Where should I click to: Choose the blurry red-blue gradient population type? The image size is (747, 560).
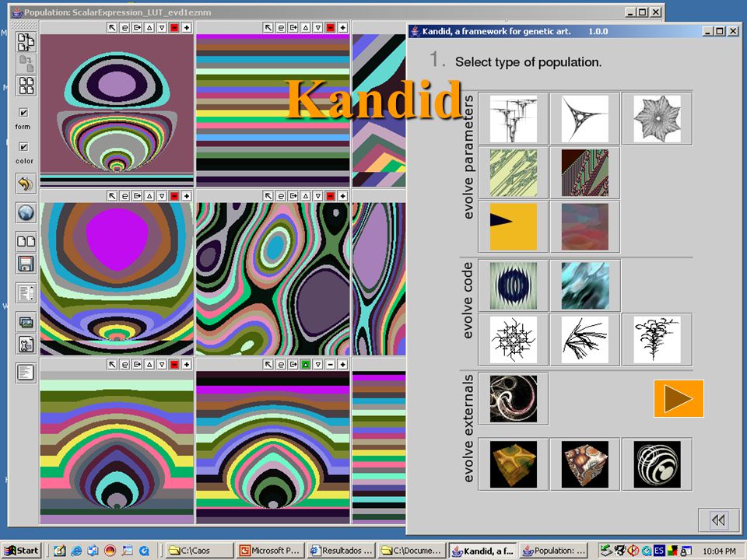pos(585,226)
